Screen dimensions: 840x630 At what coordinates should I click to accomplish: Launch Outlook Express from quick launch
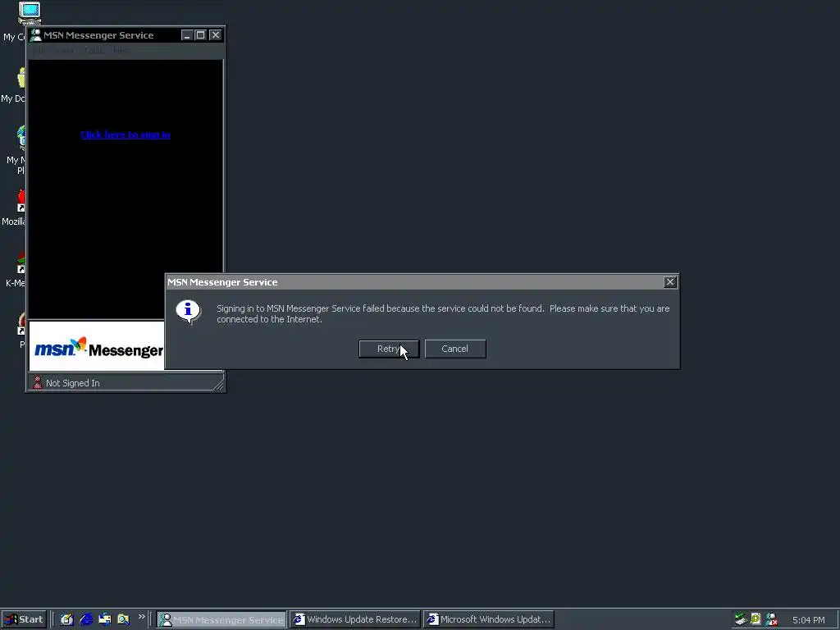tap(105, 619)
